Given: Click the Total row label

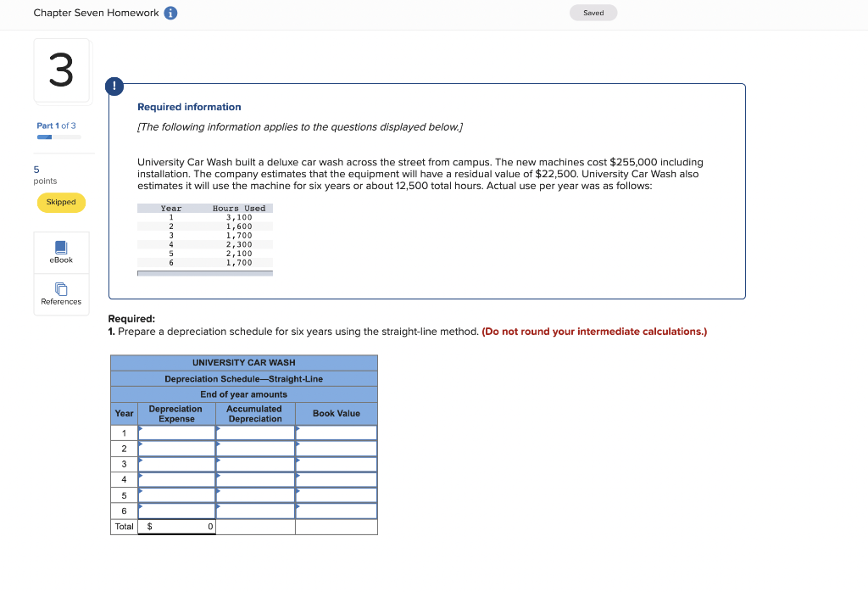Looking at the screenshot, I should [124, 527].
